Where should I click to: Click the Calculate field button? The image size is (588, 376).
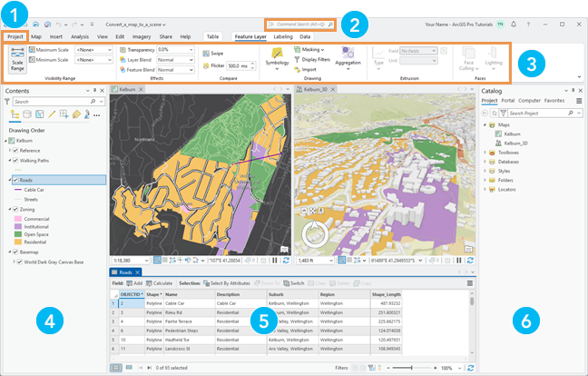click(160, 283)
